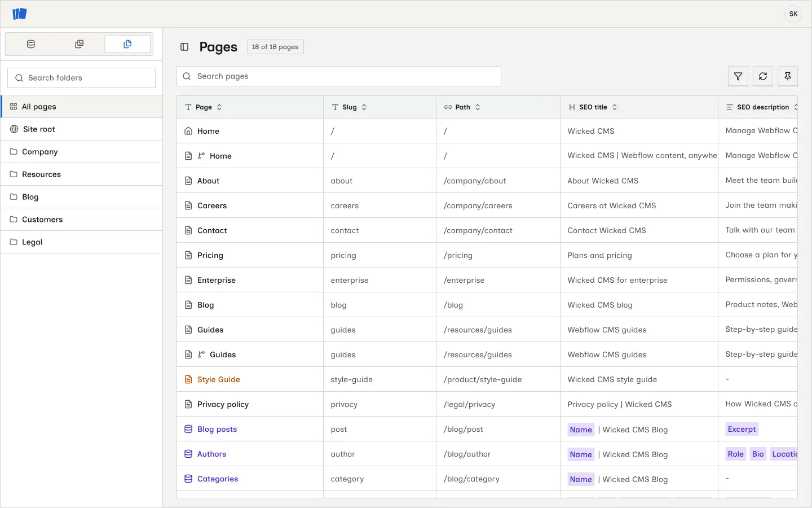
Task: Click the orange page icon for Style Guide
Action: click(188, 379)
